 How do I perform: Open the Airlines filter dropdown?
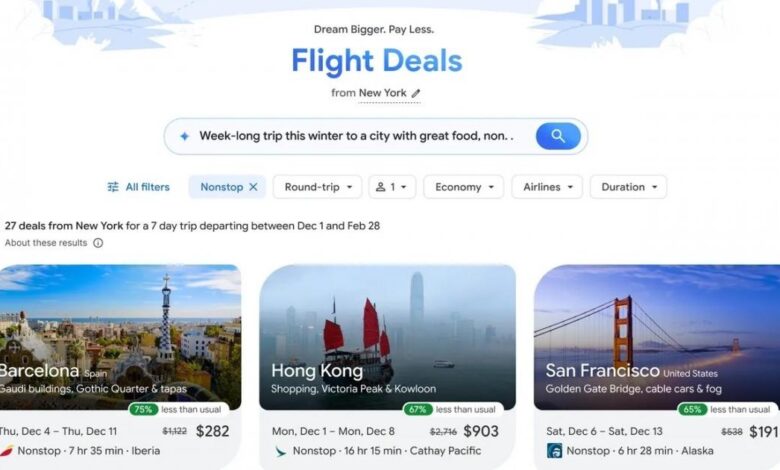coord(547,187)
